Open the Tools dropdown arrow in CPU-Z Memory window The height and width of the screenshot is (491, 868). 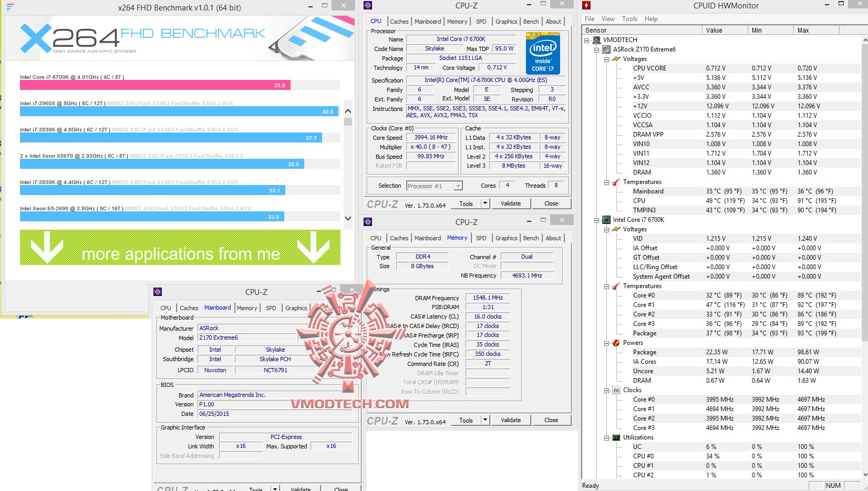pyautogui.click(x=485, y=420)
